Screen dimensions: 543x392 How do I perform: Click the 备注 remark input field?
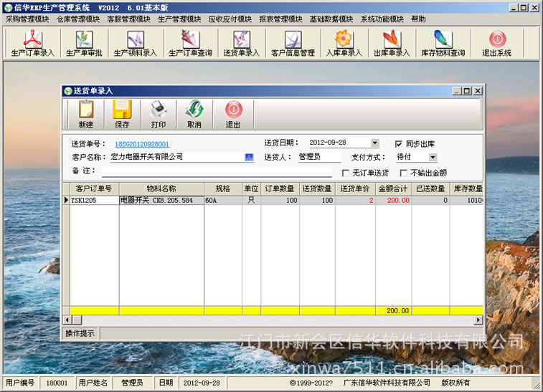(217, 171)
